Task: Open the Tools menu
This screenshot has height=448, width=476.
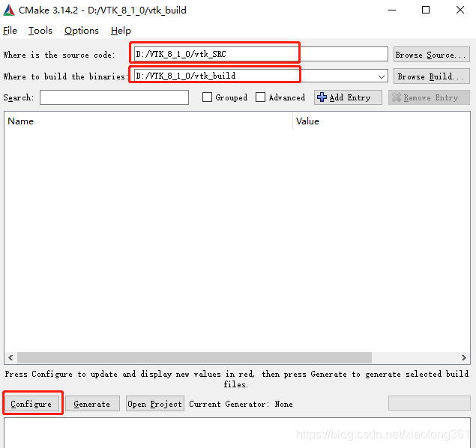Action: (40, 31)
